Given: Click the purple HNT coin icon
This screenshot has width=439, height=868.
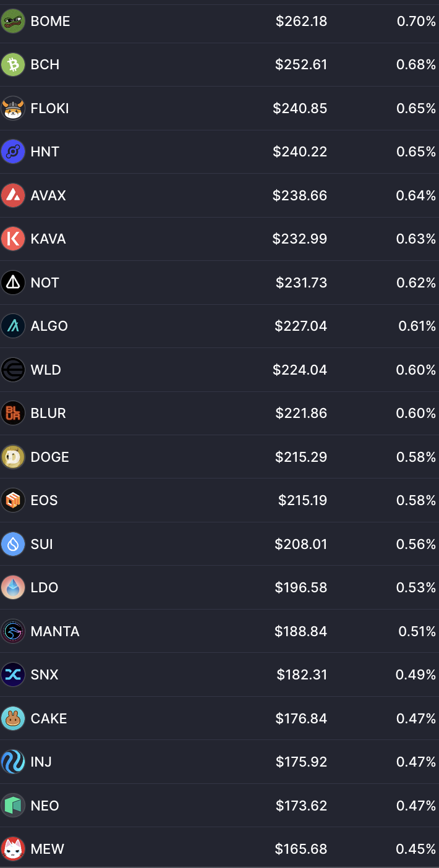Looking at the screenshot, I should coord(13,152).
